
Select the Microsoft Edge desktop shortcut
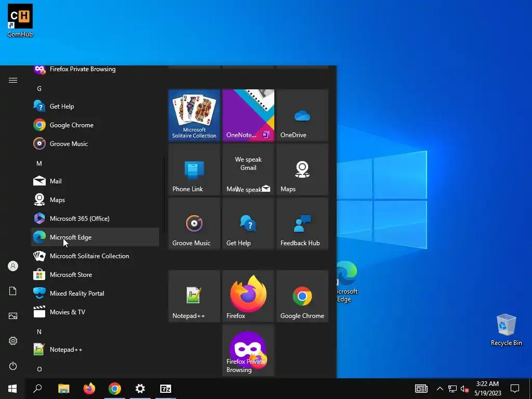tap(347, 282)
